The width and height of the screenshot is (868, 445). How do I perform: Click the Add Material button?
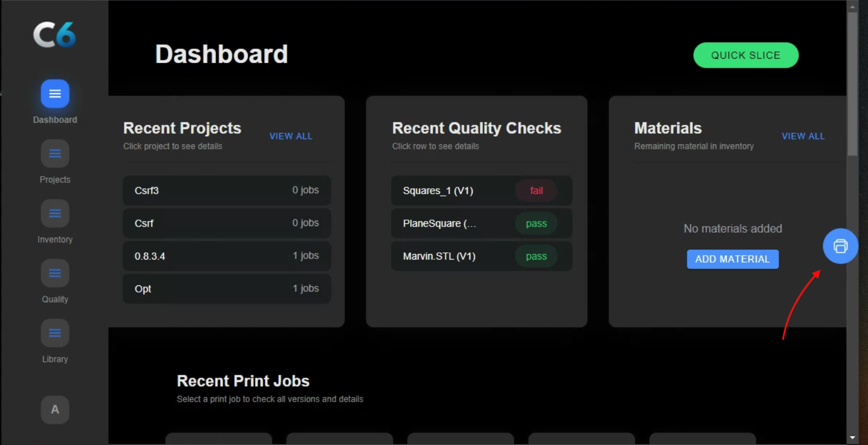(x=733, y=259)
